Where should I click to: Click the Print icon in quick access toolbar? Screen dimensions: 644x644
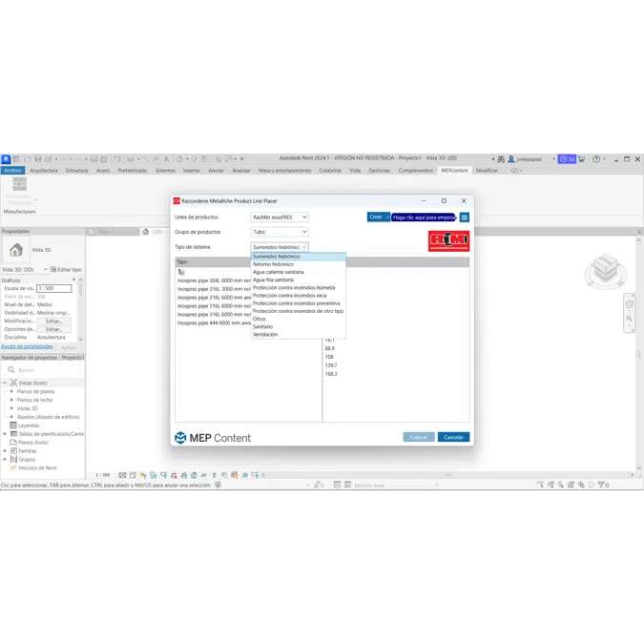[x=94, y=159]
